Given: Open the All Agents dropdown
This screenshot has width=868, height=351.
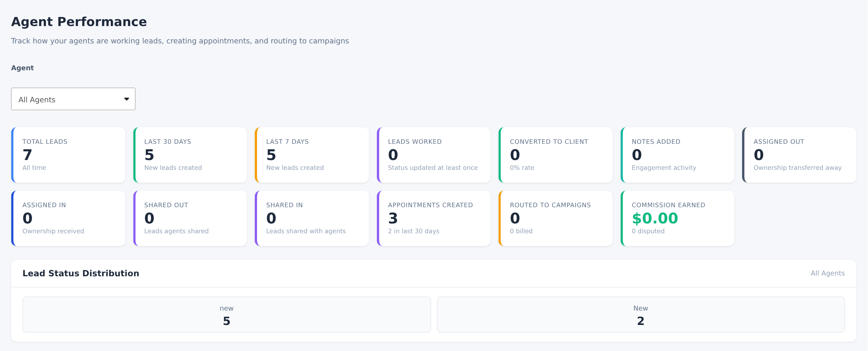Looking at the screenshot, I should [73, 99].
